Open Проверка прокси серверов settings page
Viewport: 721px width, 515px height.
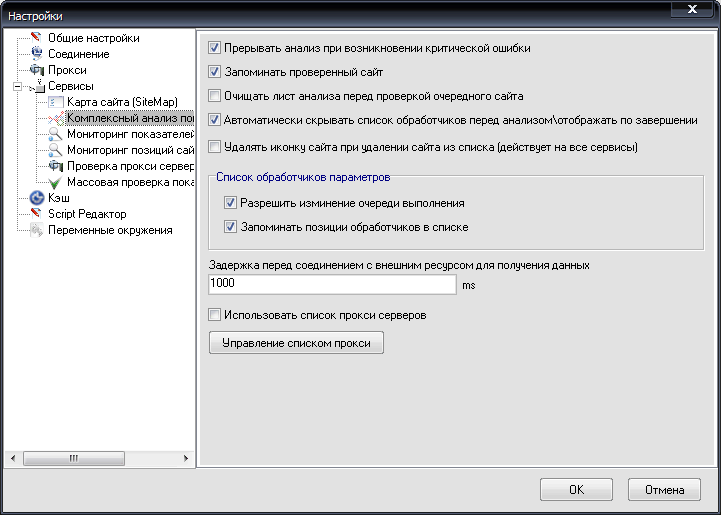[x=130, y=166]
